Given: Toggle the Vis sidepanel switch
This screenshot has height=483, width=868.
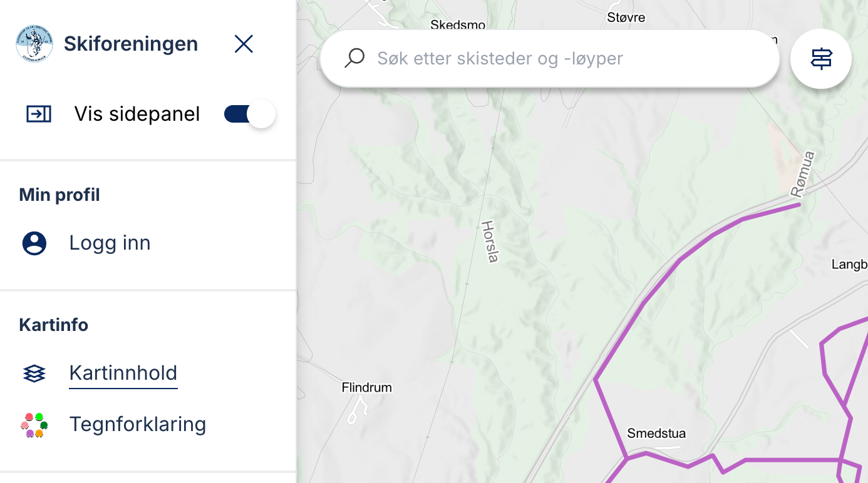Looking at the screenshot, I should [249, 114].
